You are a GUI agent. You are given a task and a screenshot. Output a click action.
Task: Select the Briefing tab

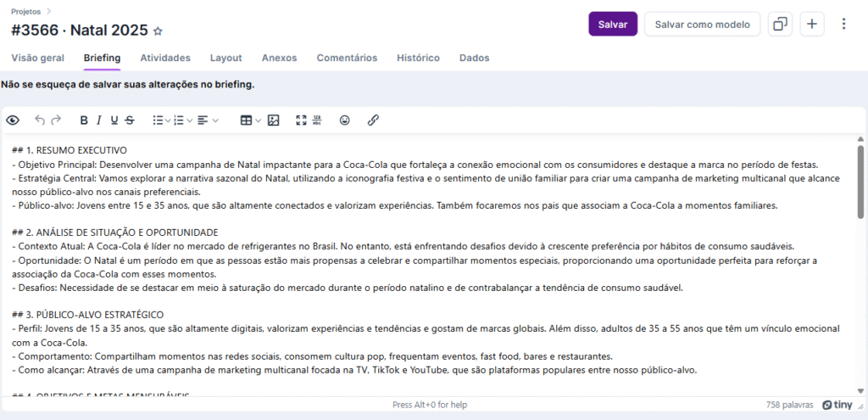click(x=103, y=58)
